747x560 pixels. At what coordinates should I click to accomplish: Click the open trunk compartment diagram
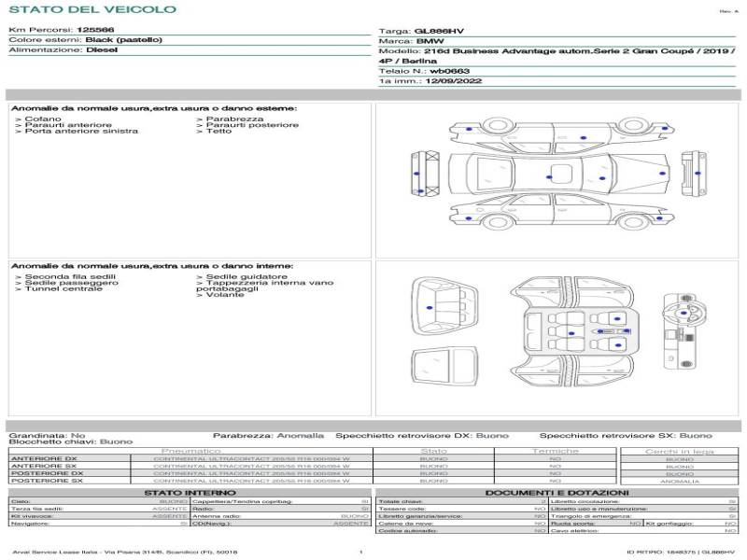[x=444, y=307]
